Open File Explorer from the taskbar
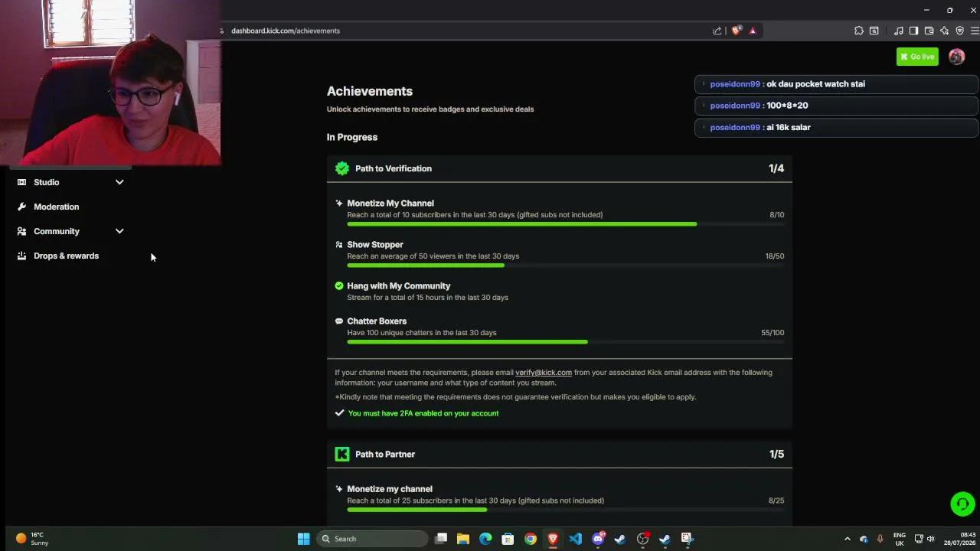The width and height of the screenshot is (980, 551). click(x=463, y=539)
